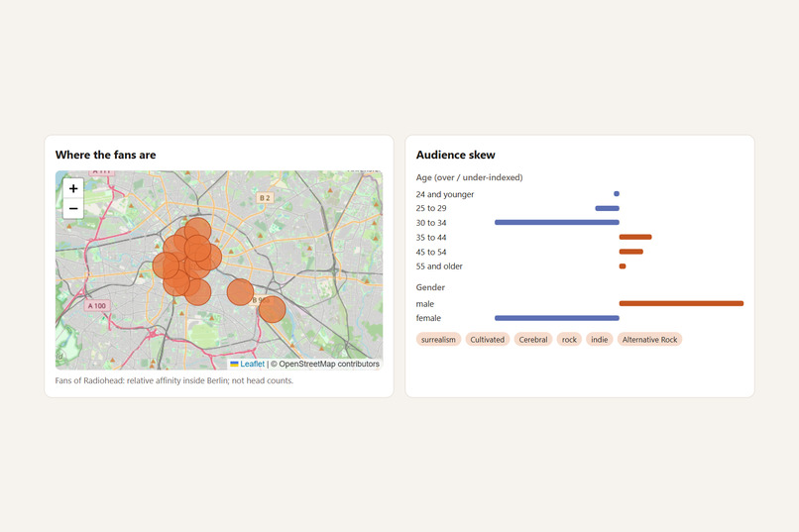Image resolution: width=799 pixels, height=532 pixels.
Task: Click the 'male' label
Action: click(425, 304)
